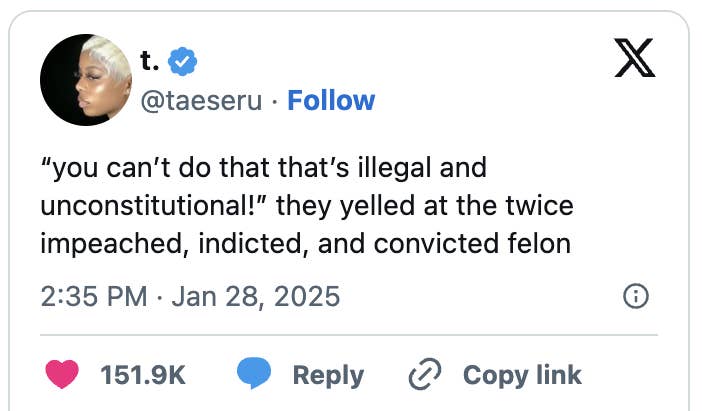Viewport: 703px width, 411px height.
Task: Click the 151.9K likes count
Action: [143, 375]
